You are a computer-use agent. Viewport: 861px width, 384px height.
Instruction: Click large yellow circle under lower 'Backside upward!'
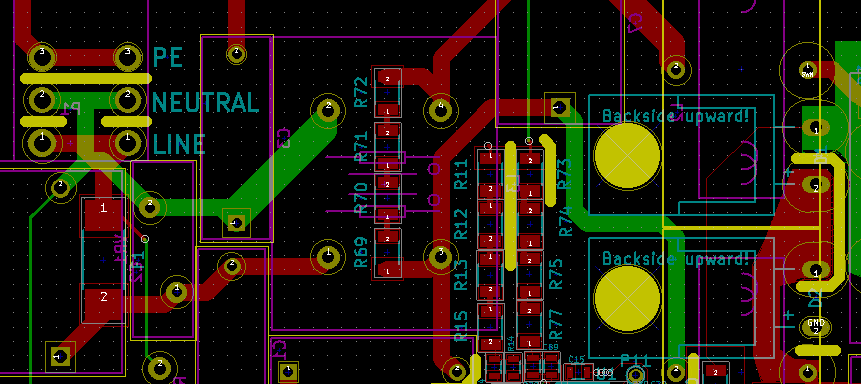627,297
